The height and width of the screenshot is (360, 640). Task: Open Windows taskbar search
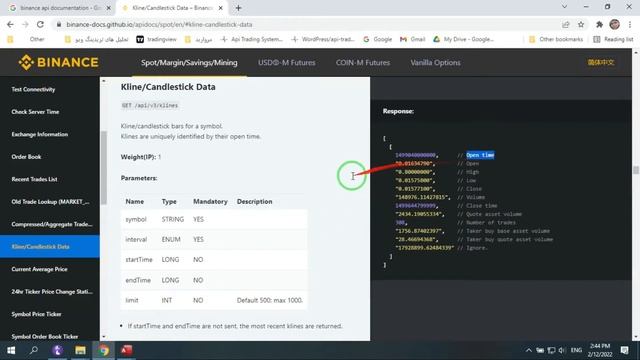click(34, 350)
